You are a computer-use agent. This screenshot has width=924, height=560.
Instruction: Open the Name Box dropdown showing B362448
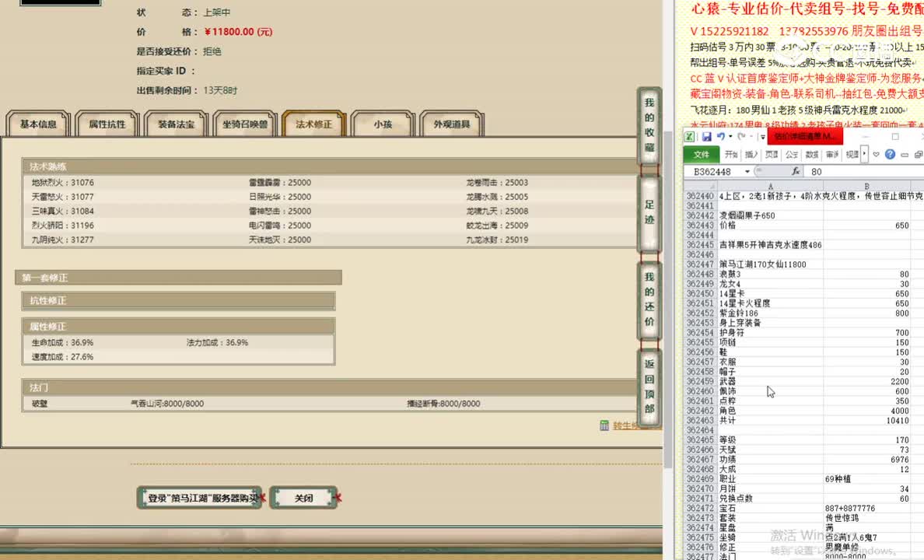click(747, 170)
